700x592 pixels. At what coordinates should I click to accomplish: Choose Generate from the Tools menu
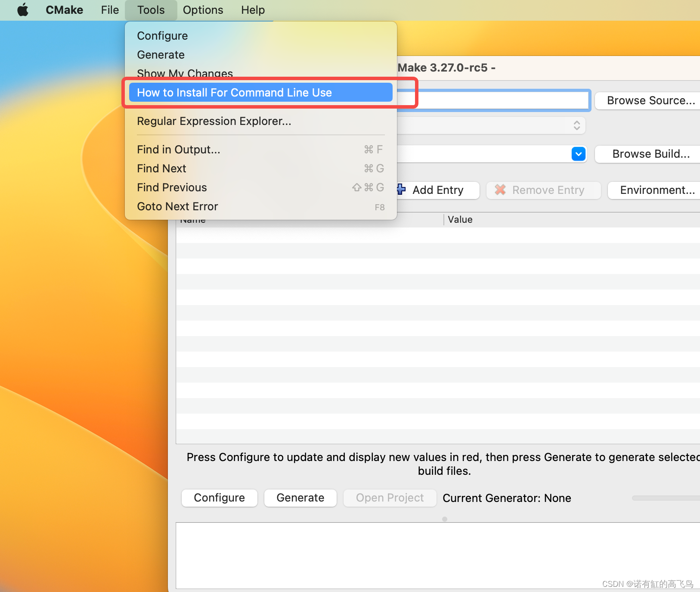[x=260, y=55]
